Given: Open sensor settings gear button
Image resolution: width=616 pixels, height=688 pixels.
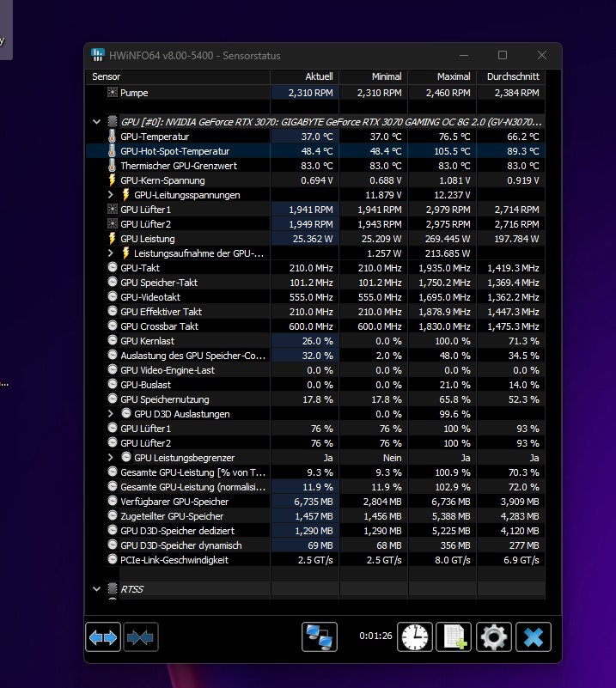Looking at the screenshot, I should [x=494, y=636].
